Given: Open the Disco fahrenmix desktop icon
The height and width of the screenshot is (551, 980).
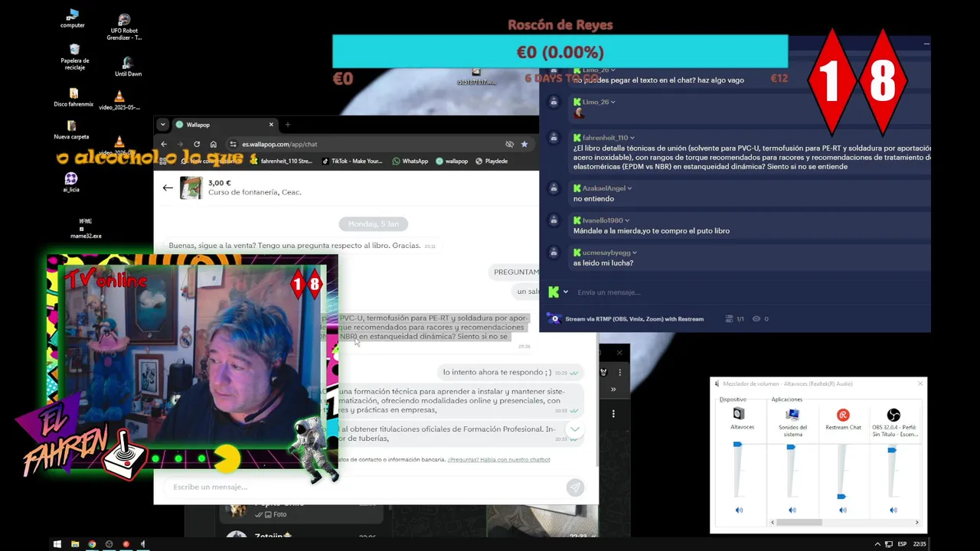Looking at the screenshot, I should (73, 97).
